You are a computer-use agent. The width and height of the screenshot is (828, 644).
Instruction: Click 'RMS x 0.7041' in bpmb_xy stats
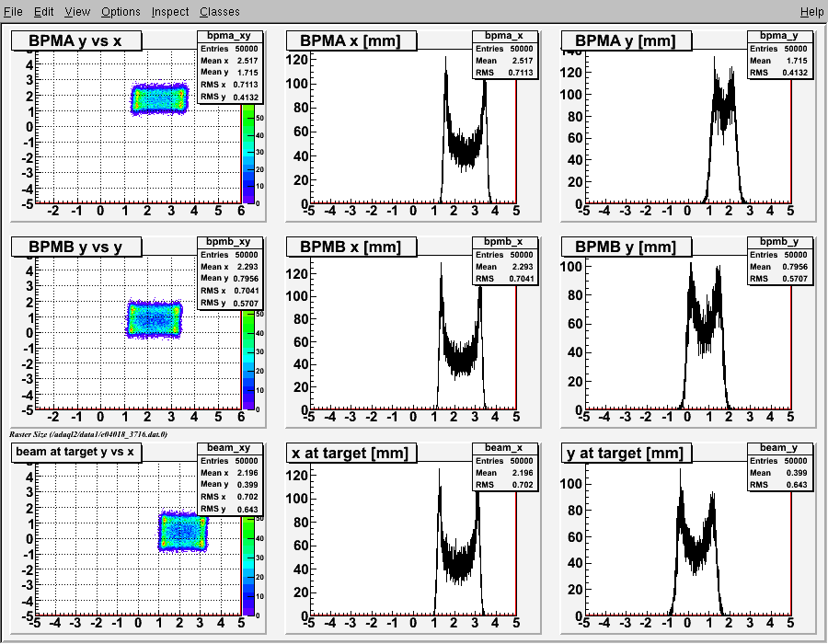[x=230, y=291]
